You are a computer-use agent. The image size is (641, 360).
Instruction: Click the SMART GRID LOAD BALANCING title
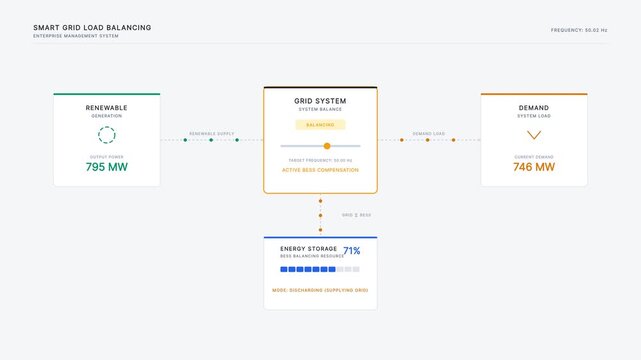[92, 27]
